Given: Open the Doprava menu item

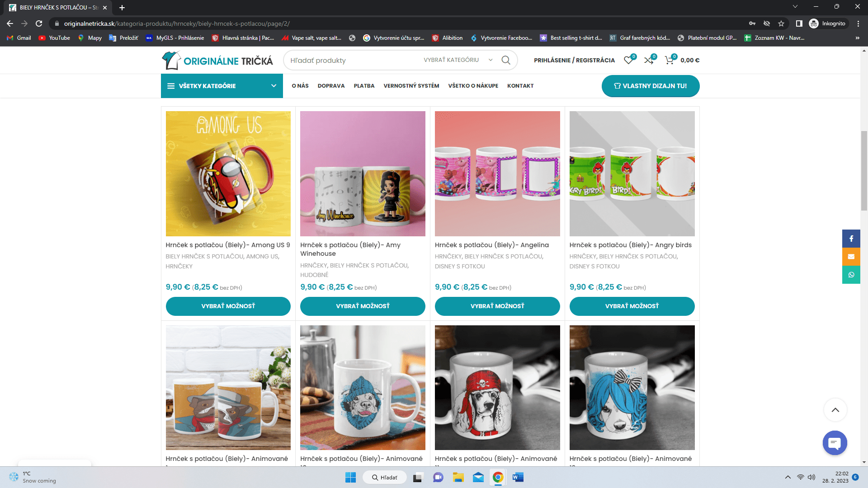Looking at the screenshot, I should coord(331,86).
